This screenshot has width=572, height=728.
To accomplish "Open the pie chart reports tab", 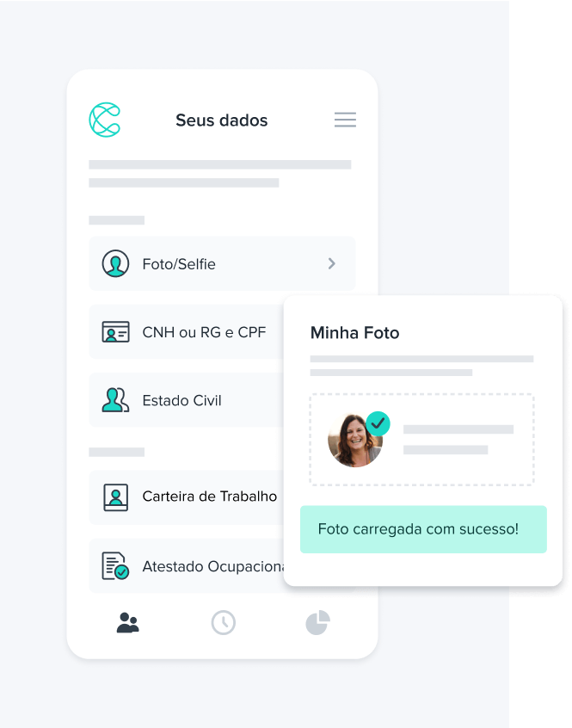I will [x=317, y=623].
